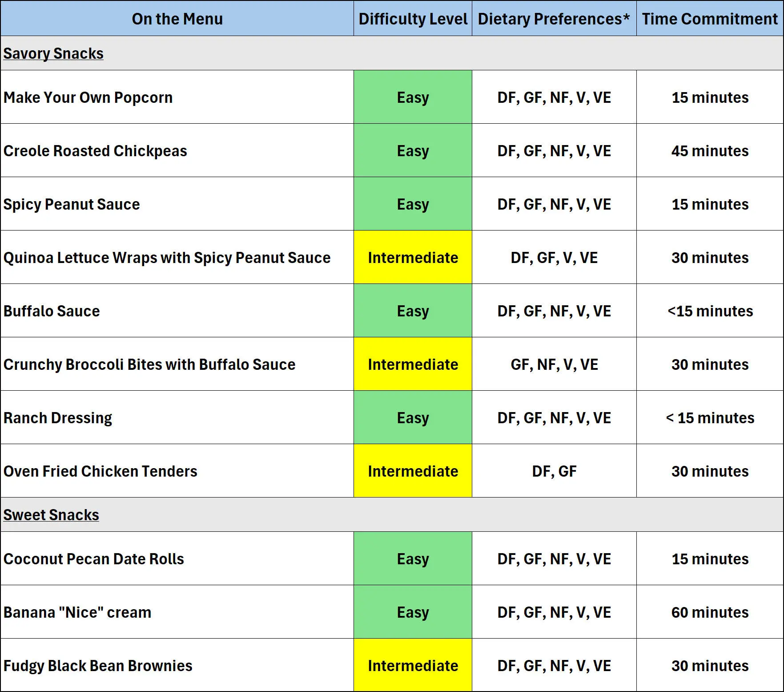Click '30 minutes' for Oven Fried Chicken Tenders
This screenshot has height=692, width=784.
click(x=710, y=471)
